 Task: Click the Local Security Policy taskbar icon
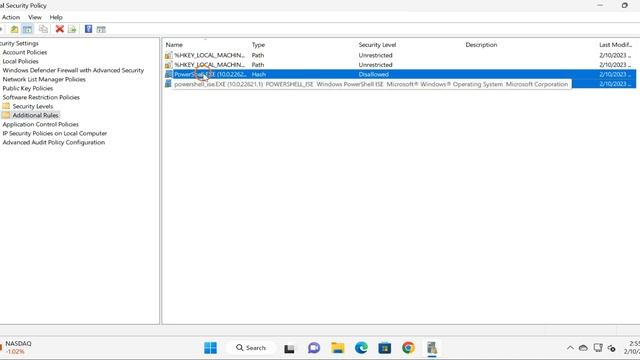[432, 348]
